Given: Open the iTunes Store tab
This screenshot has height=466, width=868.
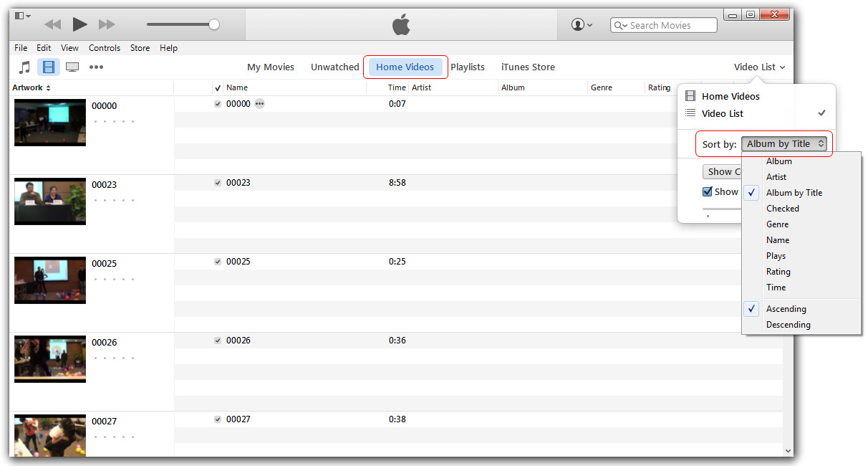Looking at the screenshot, I should [x=528, y=67].
